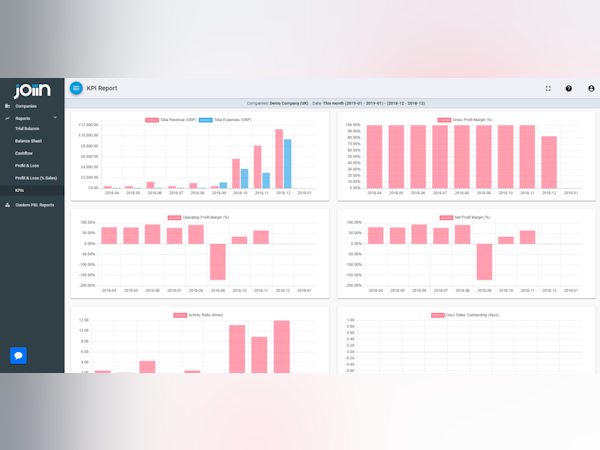Click the blue hamburger menu button
The width and height of the screenshot is (600, 450).
coord(76,88)
